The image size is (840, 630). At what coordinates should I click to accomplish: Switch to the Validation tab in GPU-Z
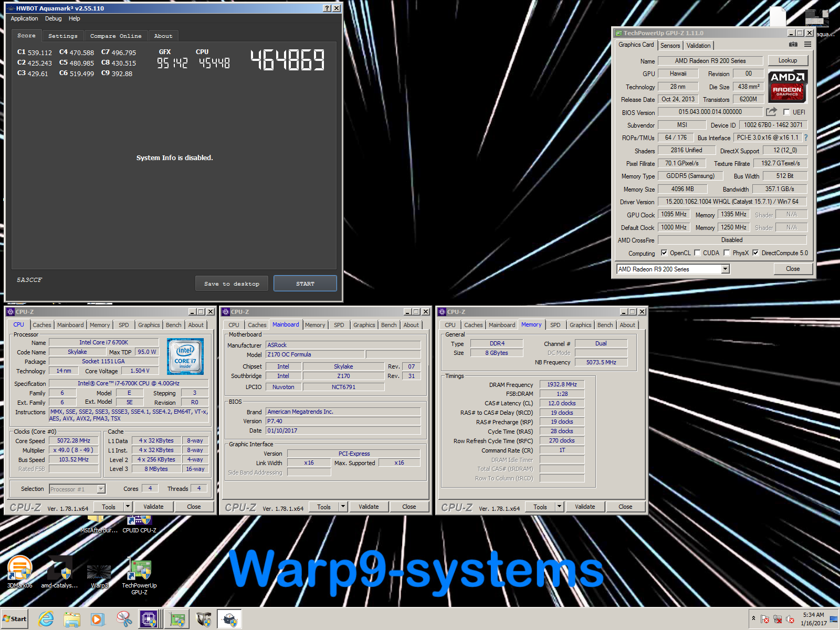(698, 46)
